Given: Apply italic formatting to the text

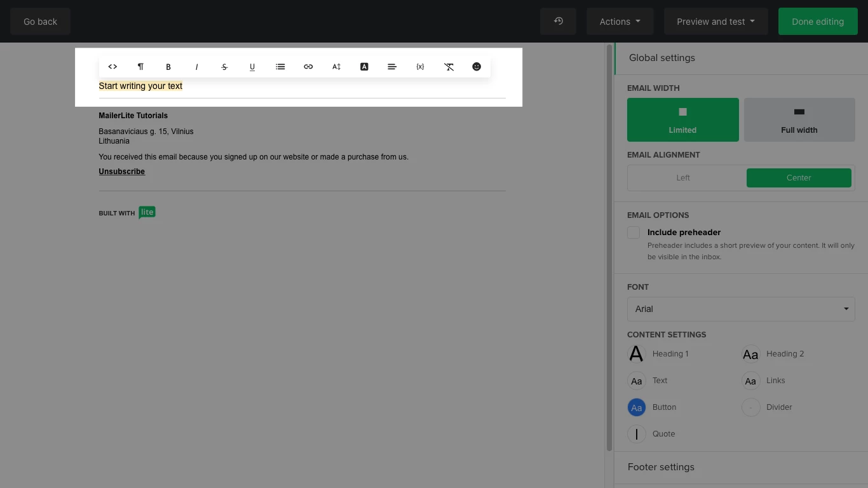Looking at the screenshot, I should pos(196,67).
